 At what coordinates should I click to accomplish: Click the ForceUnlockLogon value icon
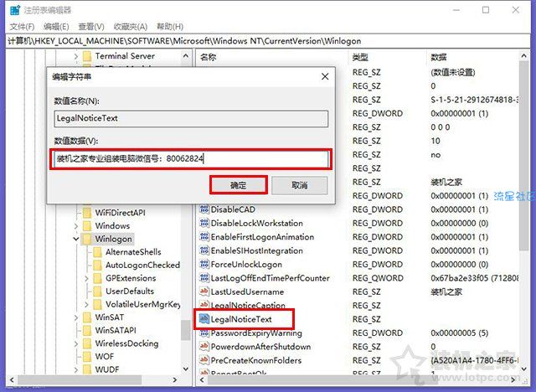204,264
